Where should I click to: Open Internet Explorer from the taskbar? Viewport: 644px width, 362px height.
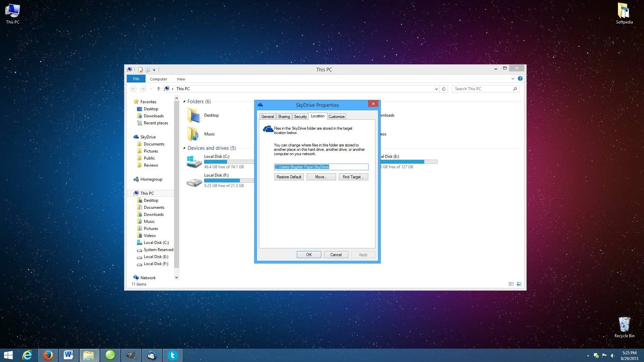click(x=27, y=355)
